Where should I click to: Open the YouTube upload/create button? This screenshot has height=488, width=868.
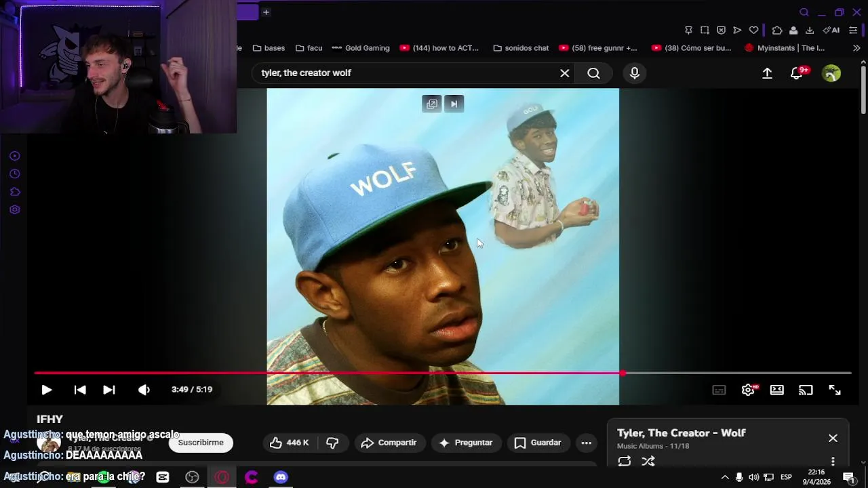767,73
